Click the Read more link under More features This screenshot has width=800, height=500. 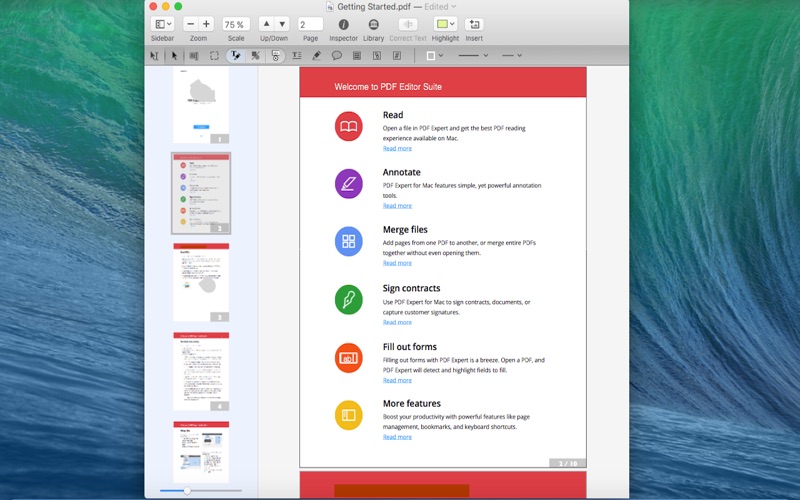[397, 437]
